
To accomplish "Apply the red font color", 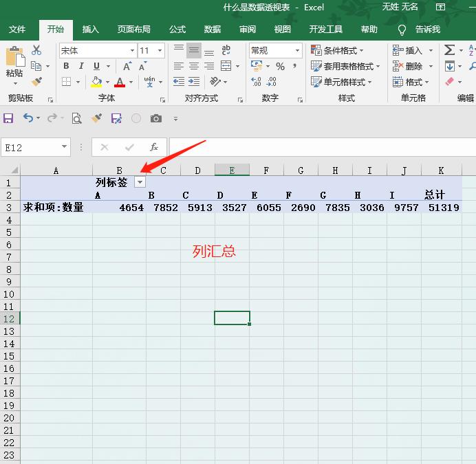I will point(120,82).
